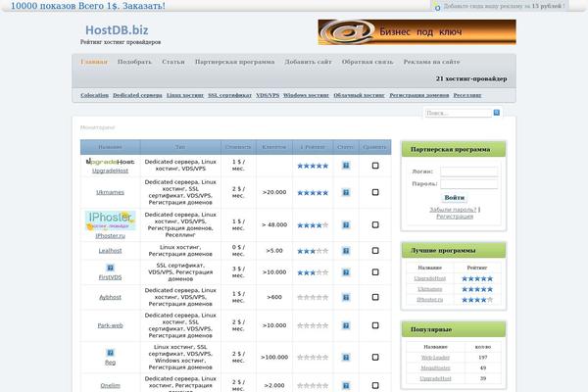Click the status icon in the FirstVDS row

pos(346,272)
